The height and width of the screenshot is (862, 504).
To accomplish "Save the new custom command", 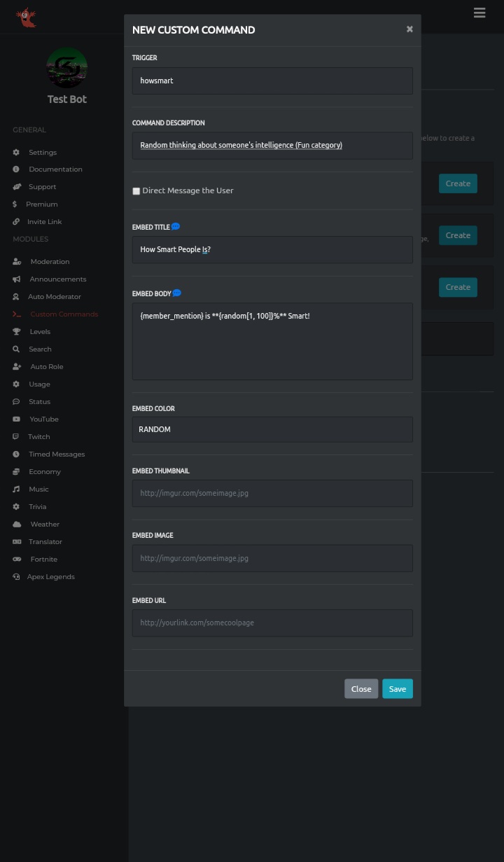I will [398, 689].
